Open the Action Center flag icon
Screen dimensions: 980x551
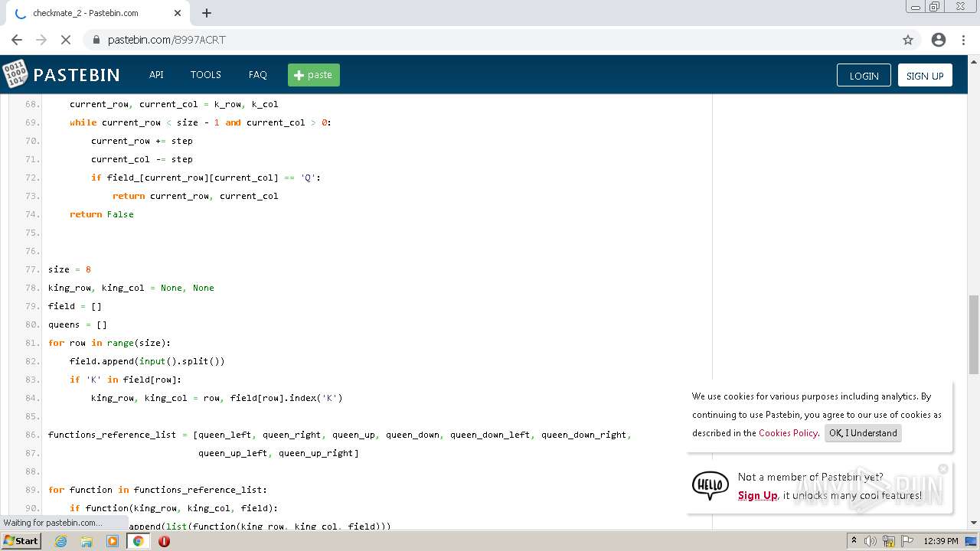(907, 541)
